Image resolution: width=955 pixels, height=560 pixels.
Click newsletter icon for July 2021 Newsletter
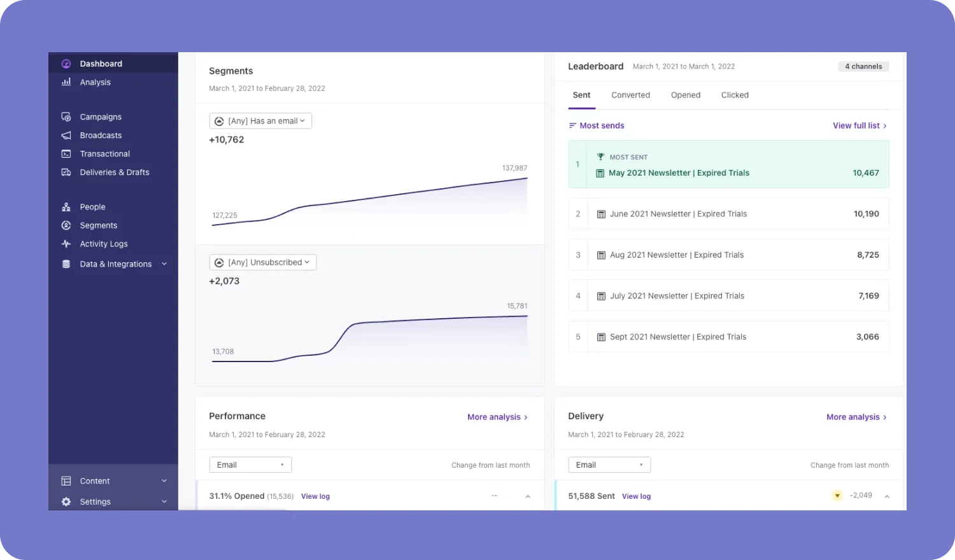601,296
